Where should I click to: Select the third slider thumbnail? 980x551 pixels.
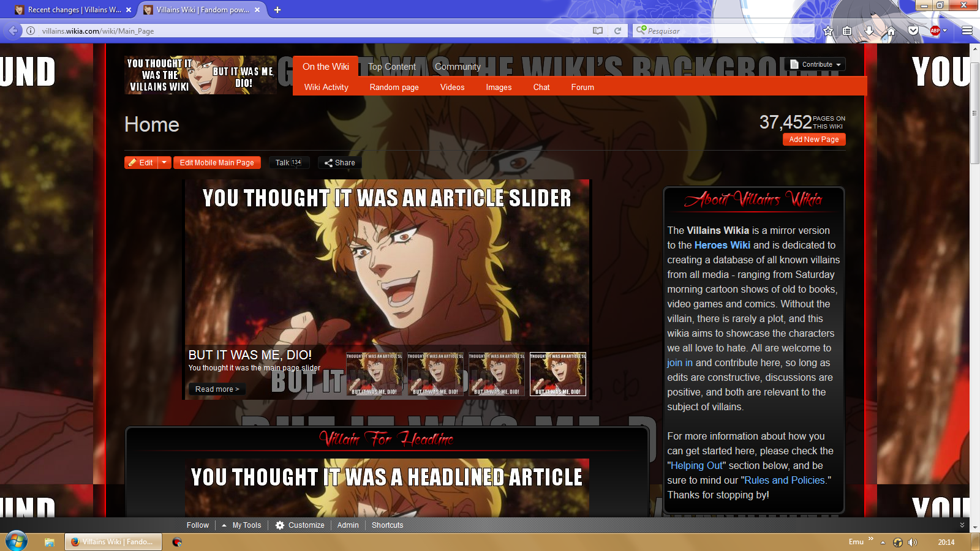click(x=497, y=374)
